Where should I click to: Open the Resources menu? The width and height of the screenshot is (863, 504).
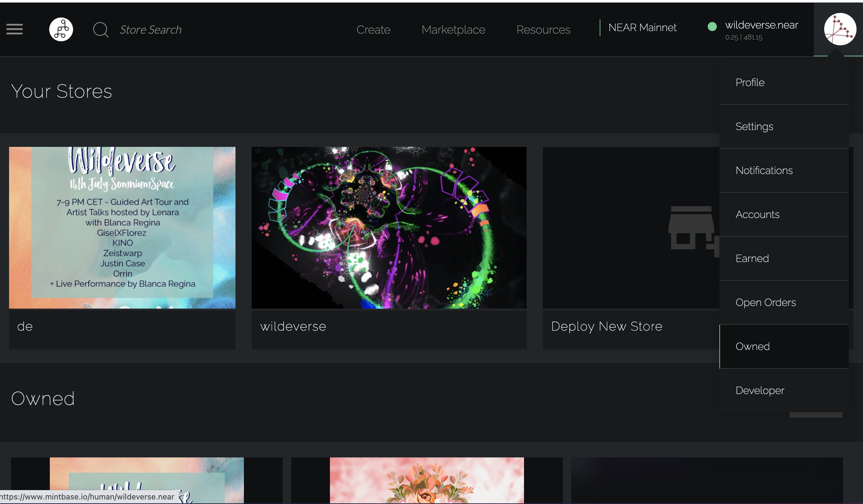coord(543,30)
